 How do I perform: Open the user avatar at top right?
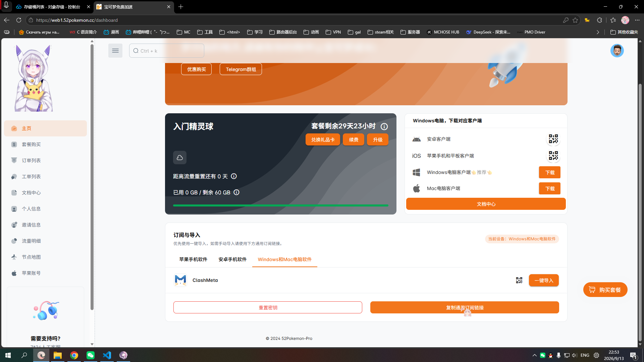(x=617, y=51)
